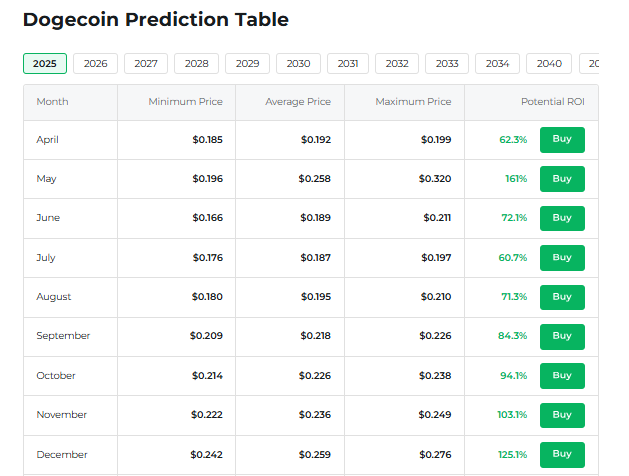
Task: Switch to the 2040 prediction tab
Action: [x=549, y=63]
